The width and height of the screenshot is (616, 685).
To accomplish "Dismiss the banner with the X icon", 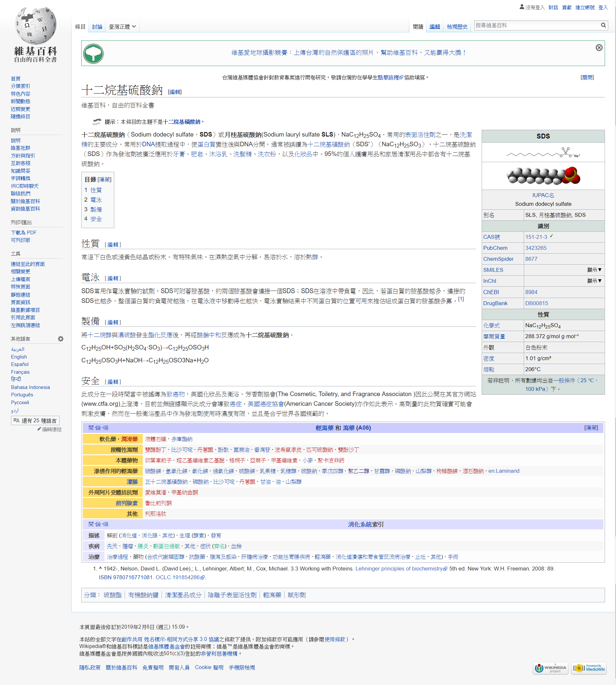I will [x=599, y=48].
